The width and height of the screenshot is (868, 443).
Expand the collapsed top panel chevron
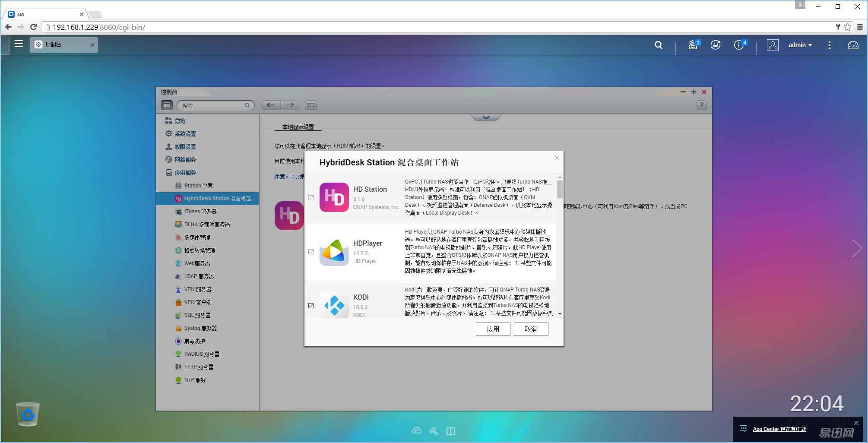(x=486, y=117)
